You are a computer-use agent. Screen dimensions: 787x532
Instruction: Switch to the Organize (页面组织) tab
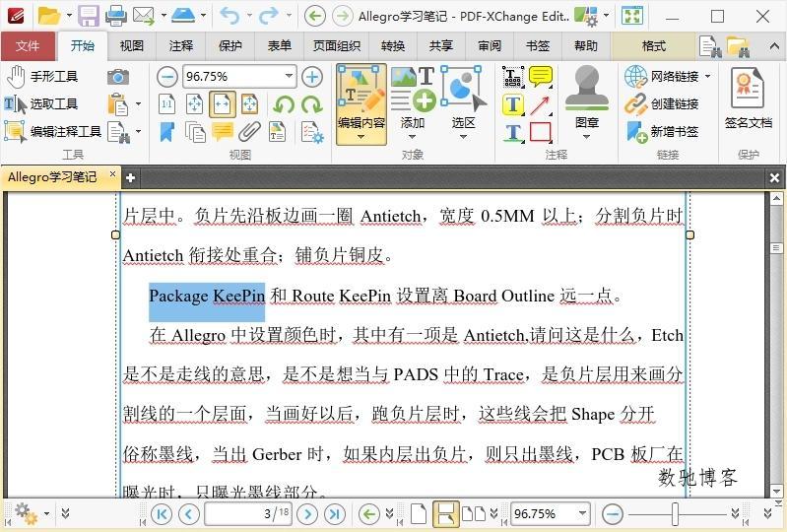336,45
